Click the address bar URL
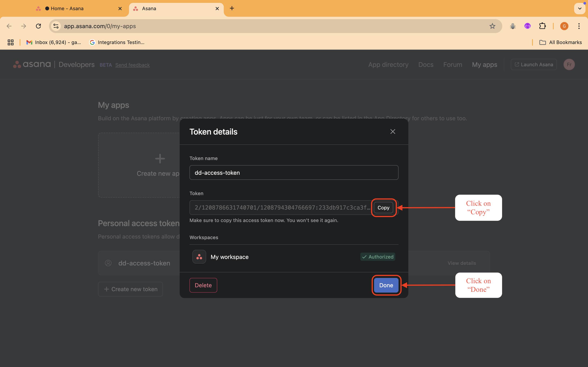The width and height of the screenshot is (588, 367). point(100,26)
